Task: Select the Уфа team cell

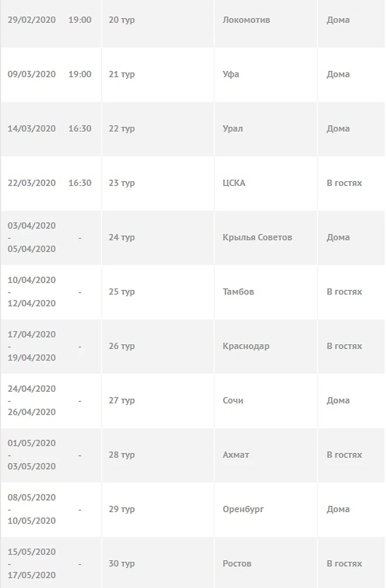Action: (x=231, y=75)
